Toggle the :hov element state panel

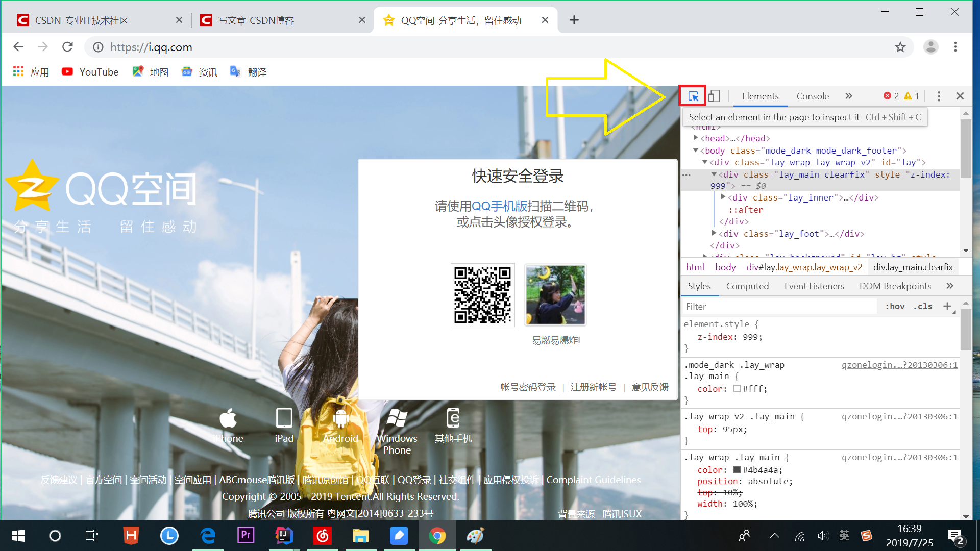pyautogui.click(x=895, y=306)
